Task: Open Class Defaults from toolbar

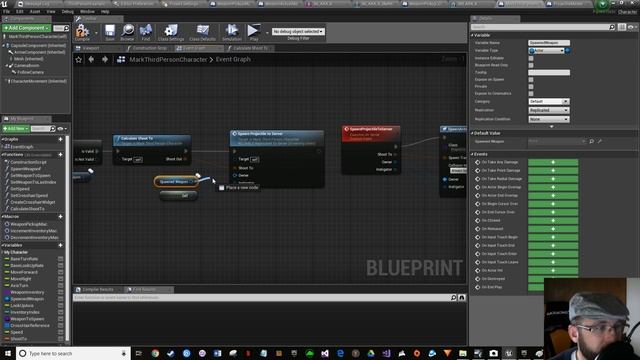Action: pos(202,31)
